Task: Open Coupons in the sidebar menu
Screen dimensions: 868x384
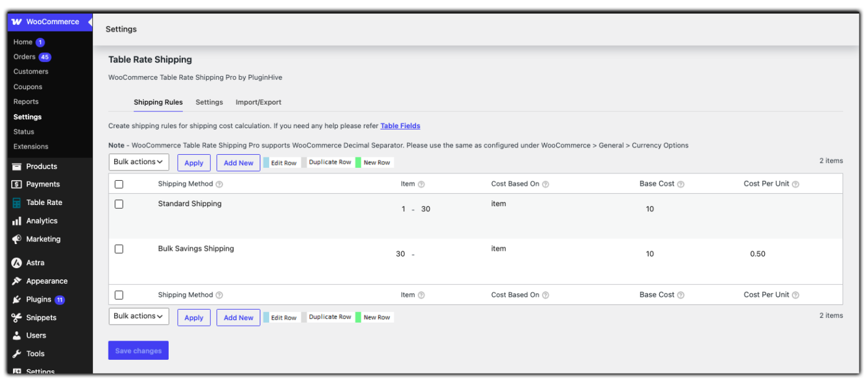Action: (28, 87)
